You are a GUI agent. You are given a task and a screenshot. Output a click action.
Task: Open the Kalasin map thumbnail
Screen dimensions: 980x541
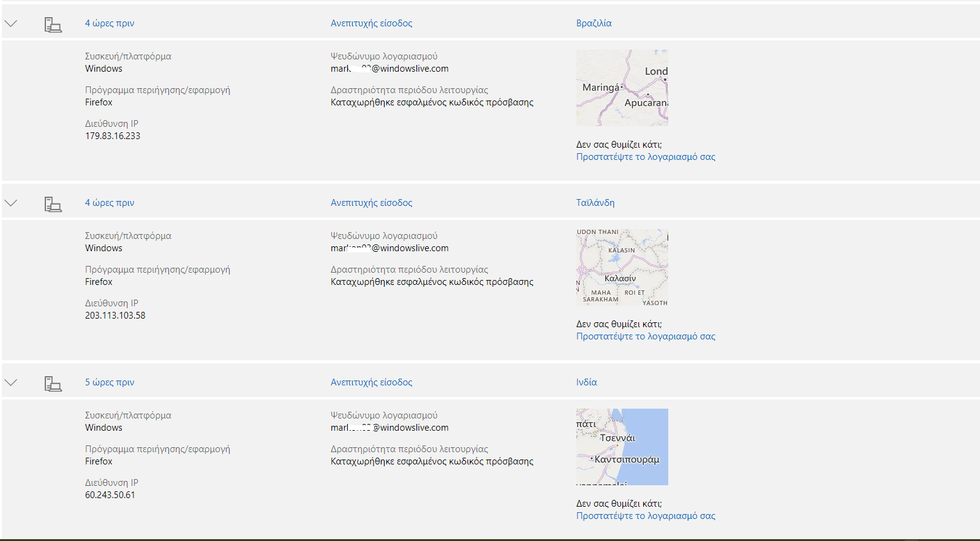(622, 267)
